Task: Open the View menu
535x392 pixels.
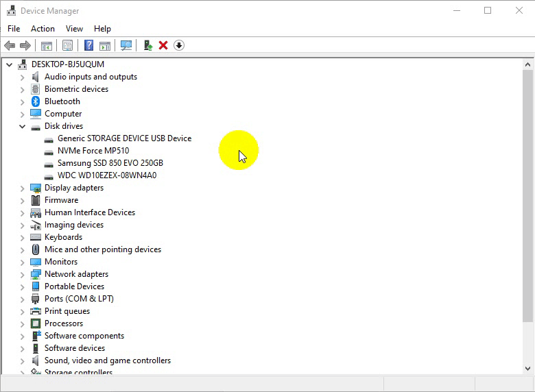Action: point(74,29)
